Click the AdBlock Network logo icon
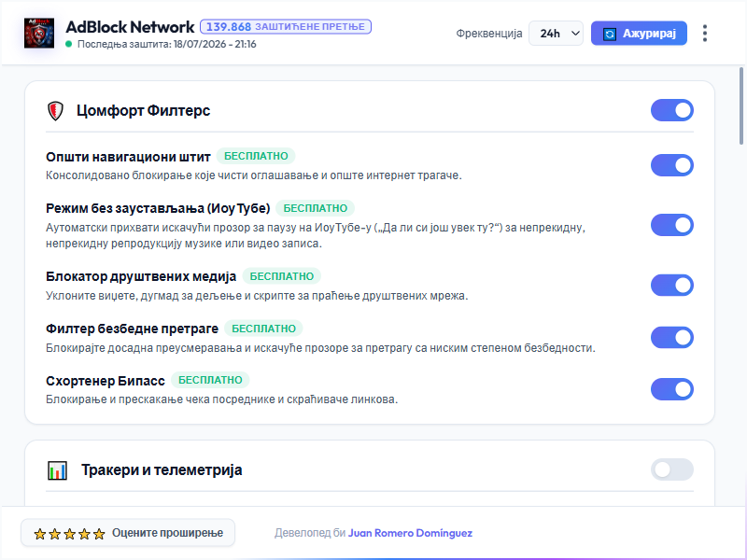Image resolution: width=747 pixels, height=560 pixels. 39,34
